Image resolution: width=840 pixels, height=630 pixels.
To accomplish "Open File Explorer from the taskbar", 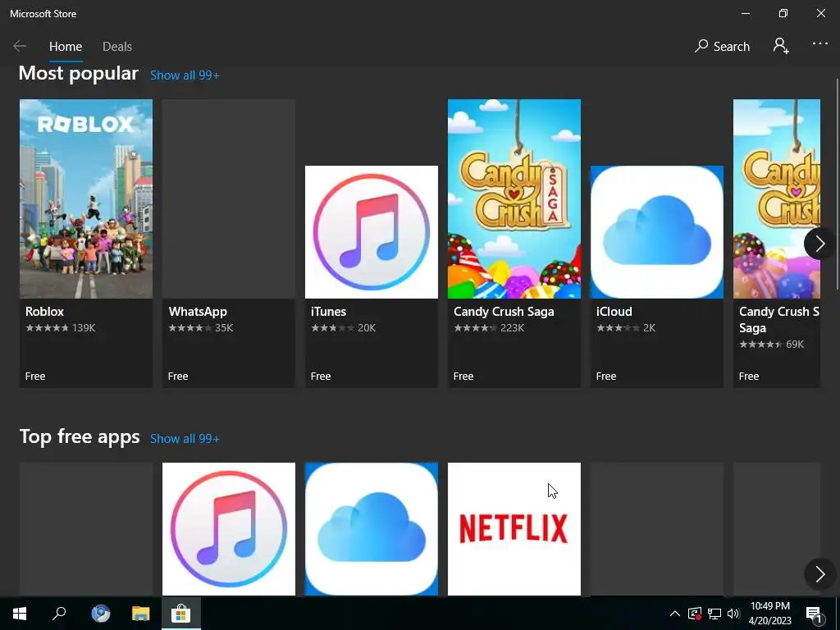I will [x=141, y=614].
